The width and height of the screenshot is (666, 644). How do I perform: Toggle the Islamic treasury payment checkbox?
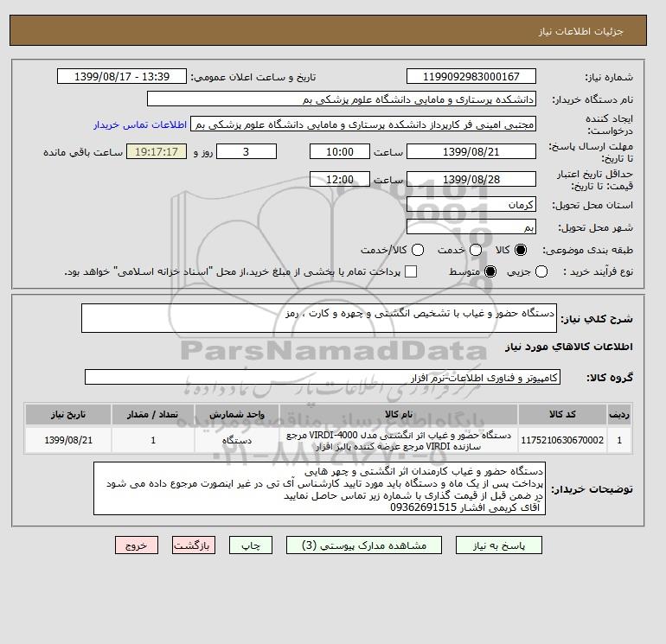point(411,271)
